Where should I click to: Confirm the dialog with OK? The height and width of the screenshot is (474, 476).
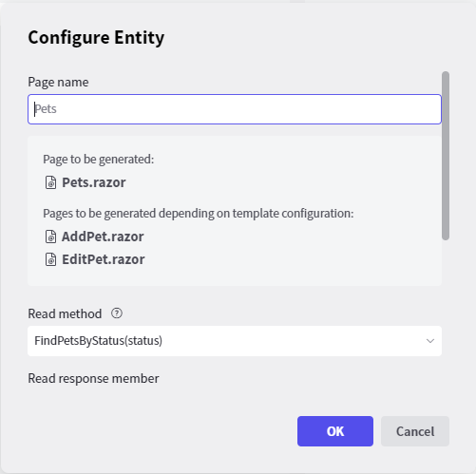click(335, 431)
